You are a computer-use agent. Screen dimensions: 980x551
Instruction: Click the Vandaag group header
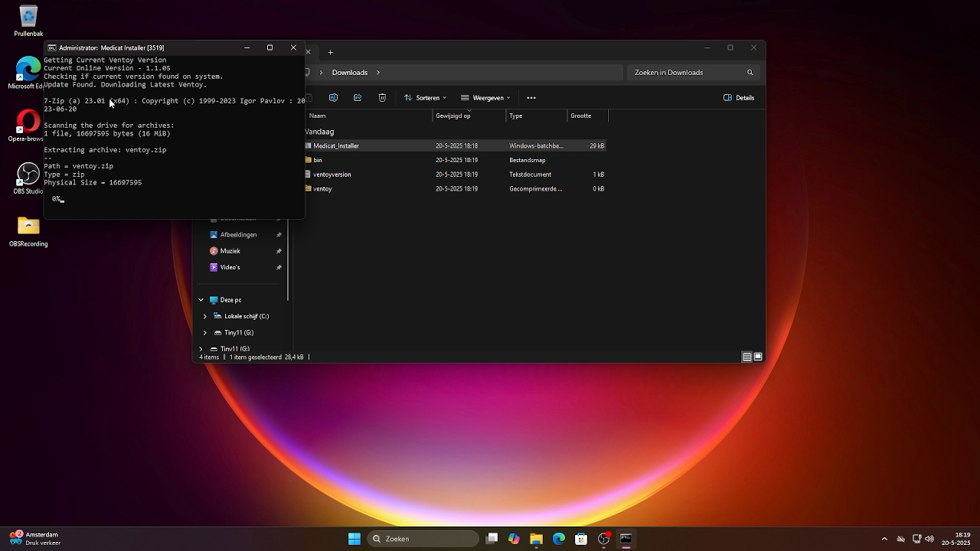(320, 132)
